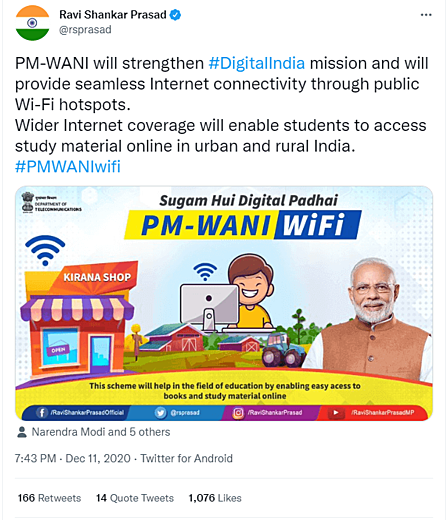The width and height of the screenshot is (448, 520).
Task: Click the tagged people person icon
Action: (22, 432)
